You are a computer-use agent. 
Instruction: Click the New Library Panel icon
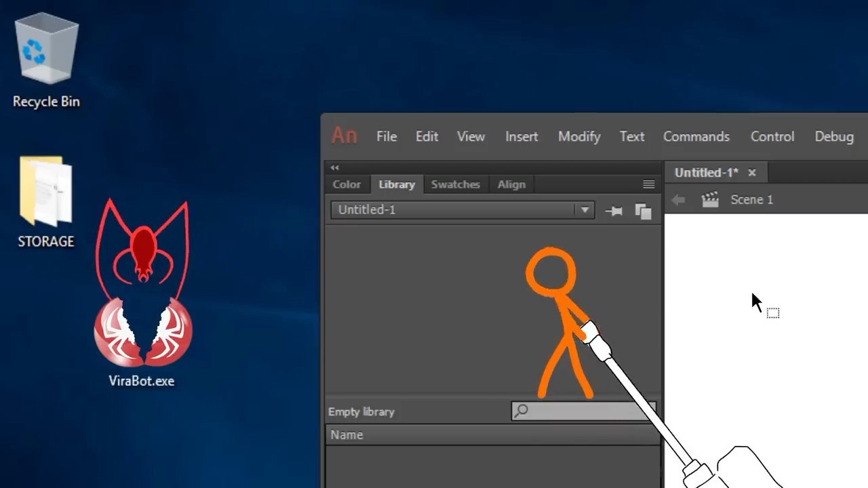[643, 211]
